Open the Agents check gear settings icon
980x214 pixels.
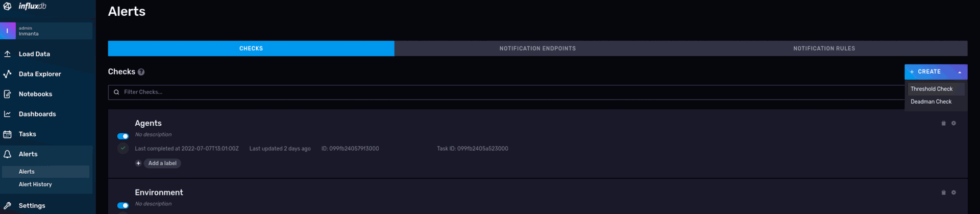[953, 123]
